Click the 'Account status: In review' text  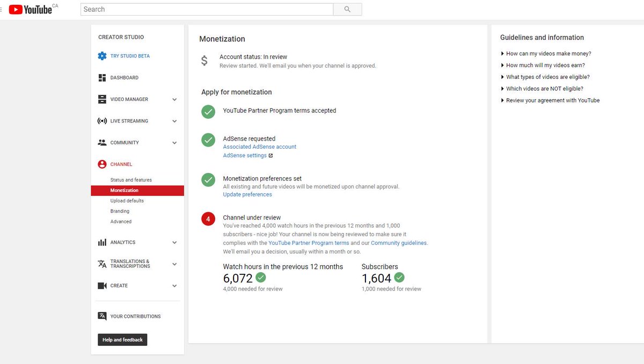tap(253, 57)
